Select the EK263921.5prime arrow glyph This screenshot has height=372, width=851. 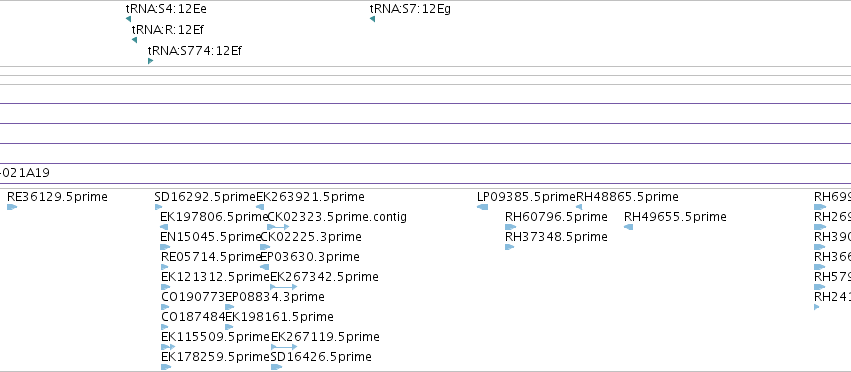click(260, 207)
